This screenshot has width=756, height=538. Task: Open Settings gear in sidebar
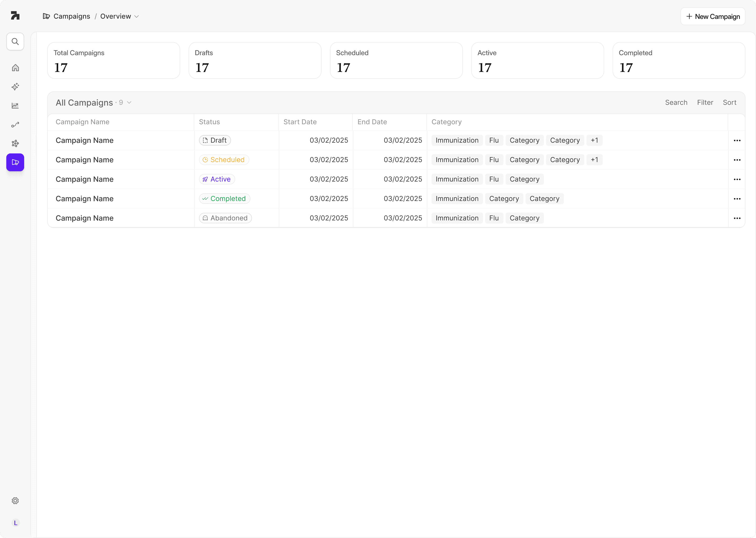(x=15, y=500)
